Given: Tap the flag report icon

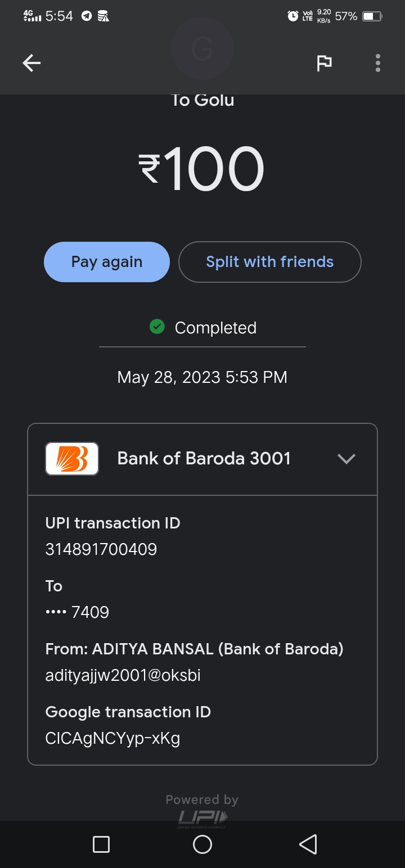Looking at the screenshot, I should click(x=324, y=63).
